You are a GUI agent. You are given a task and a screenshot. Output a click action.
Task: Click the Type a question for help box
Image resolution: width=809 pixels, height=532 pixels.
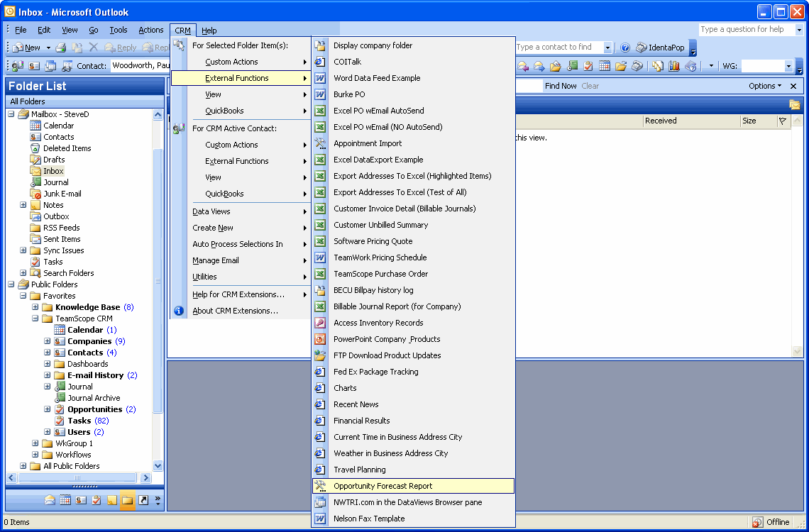[746, 29]
